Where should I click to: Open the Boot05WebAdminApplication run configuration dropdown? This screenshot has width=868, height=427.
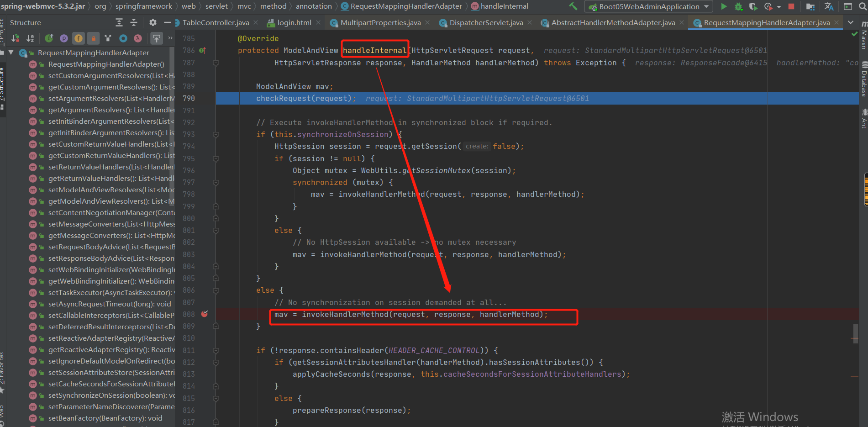(648, 6)
